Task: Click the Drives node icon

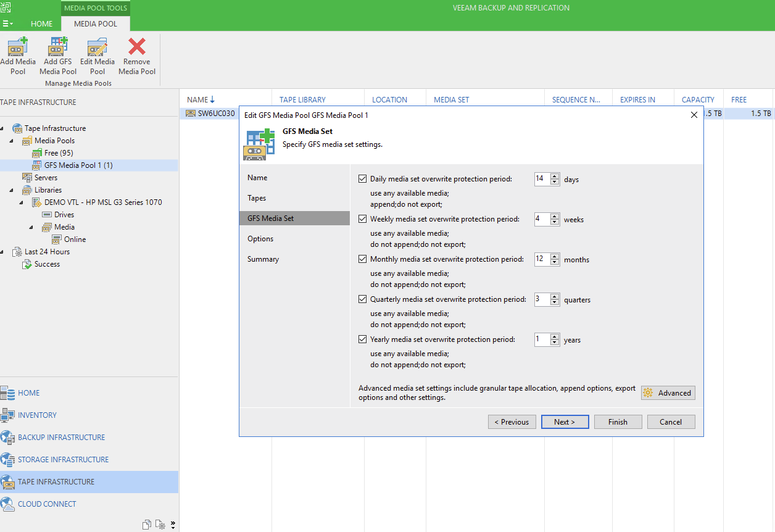Action: click(47, 215)
